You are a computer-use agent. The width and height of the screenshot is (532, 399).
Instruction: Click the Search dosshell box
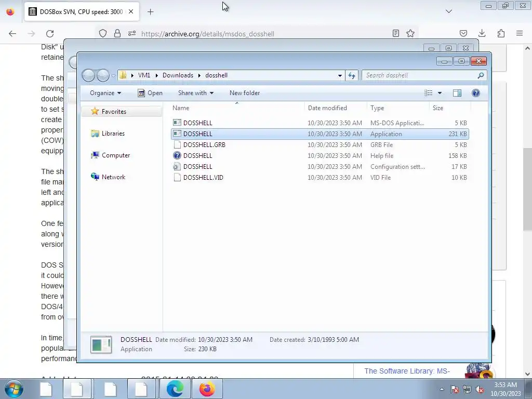424,75
